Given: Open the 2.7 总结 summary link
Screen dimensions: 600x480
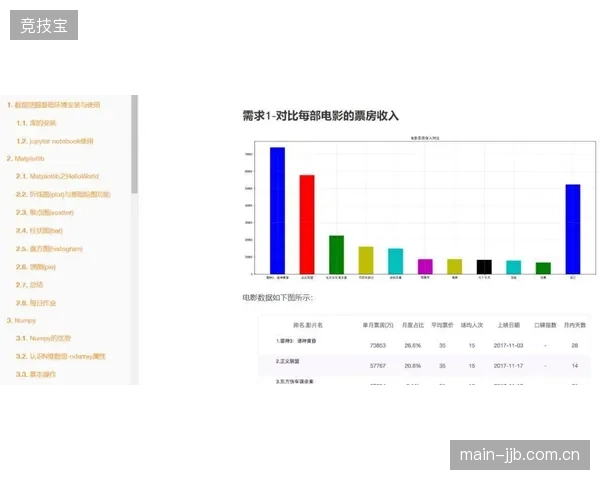Looking at the screenshot, I should (x=29, y=285).
